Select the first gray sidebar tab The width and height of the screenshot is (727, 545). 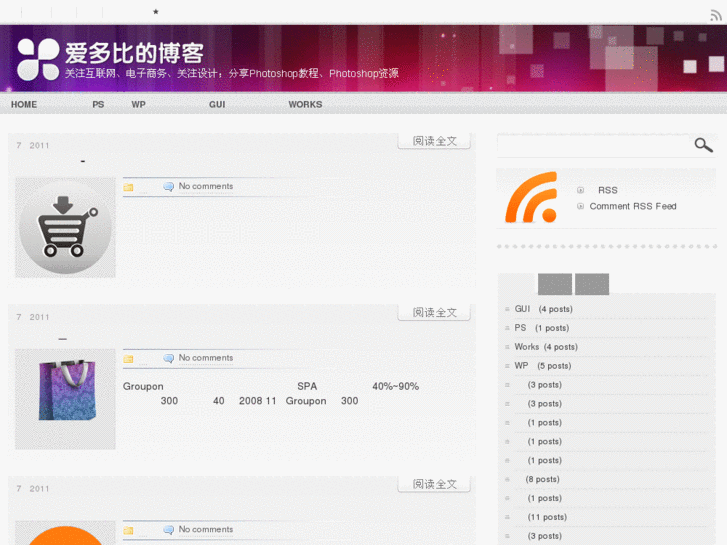[555, 284]
